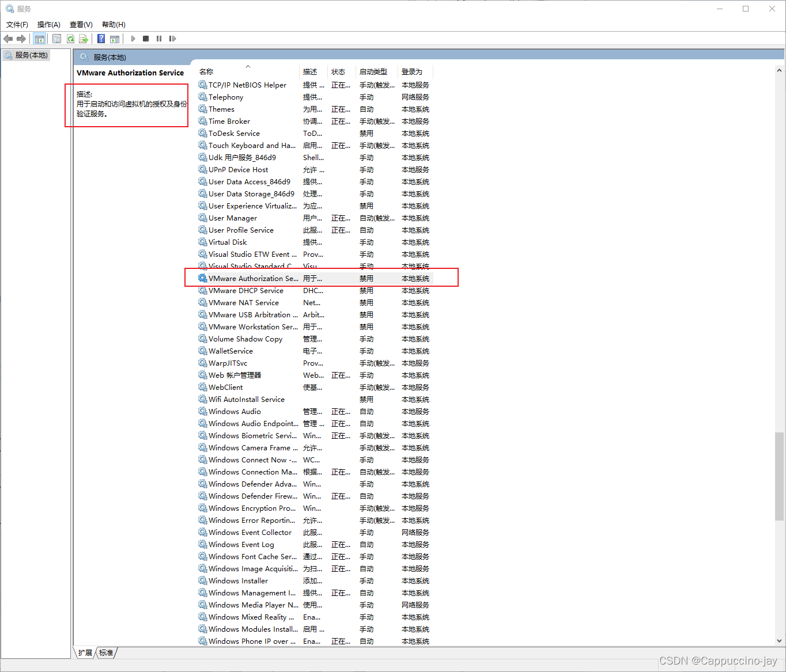Sort by the 状态 column header

coord(342,71)
